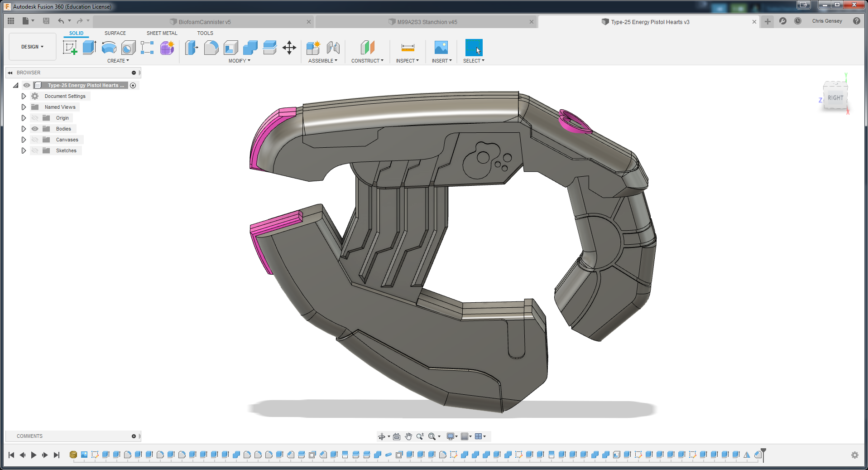The image size is (868, 470).
Task: Select the Revolve tool
Action: pyautogui.click(x=109, y=48)
